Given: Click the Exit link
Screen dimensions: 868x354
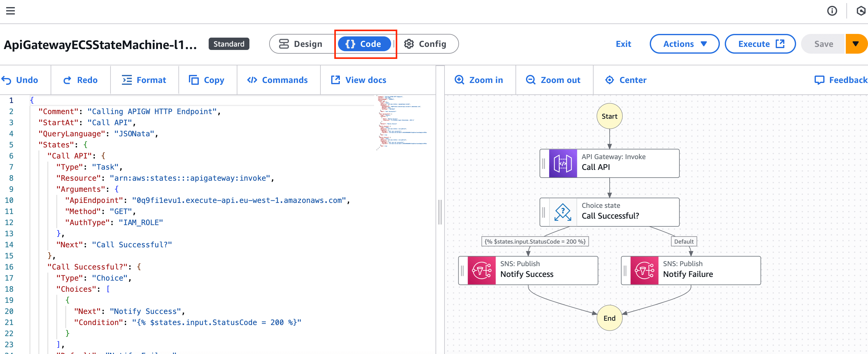Looking at the screenshot, I should (623, 44).
